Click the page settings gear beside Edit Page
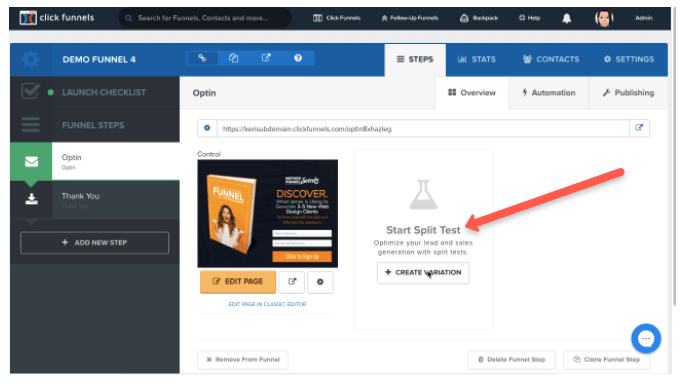Viewport: 689px width, 388px height. tap(320, 282)
